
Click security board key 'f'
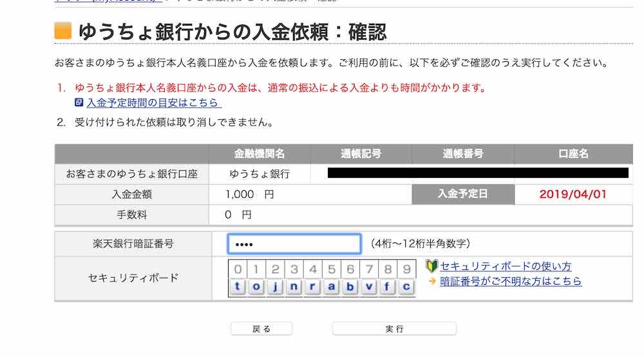coord(387,287)
